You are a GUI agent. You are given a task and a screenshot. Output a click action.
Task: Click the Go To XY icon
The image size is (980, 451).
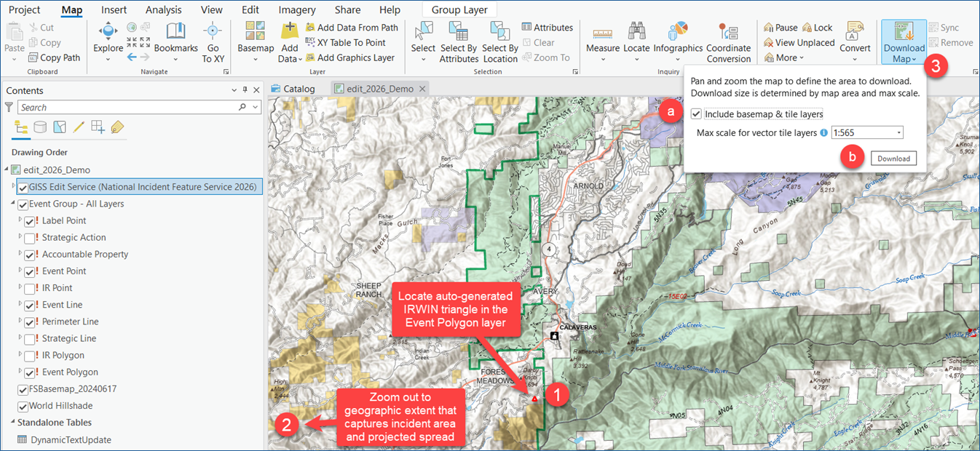(x=213, y=31)
